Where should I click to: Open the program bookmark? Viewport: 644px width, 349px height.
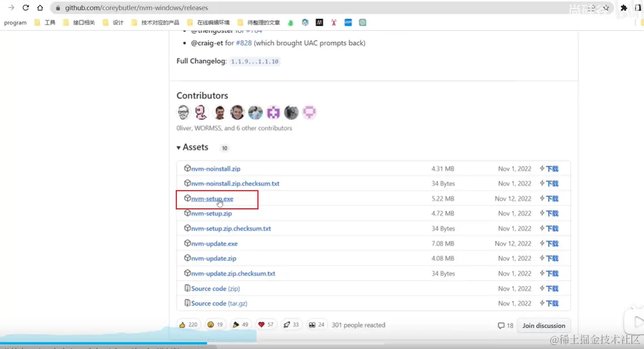[15, 23]
